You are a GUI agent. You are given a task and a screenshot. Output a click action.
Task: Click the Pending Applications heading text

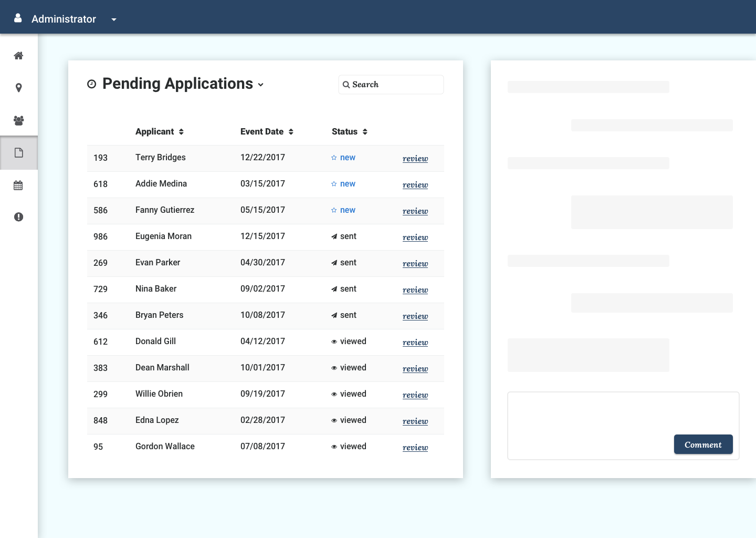[x=177, y=84]
